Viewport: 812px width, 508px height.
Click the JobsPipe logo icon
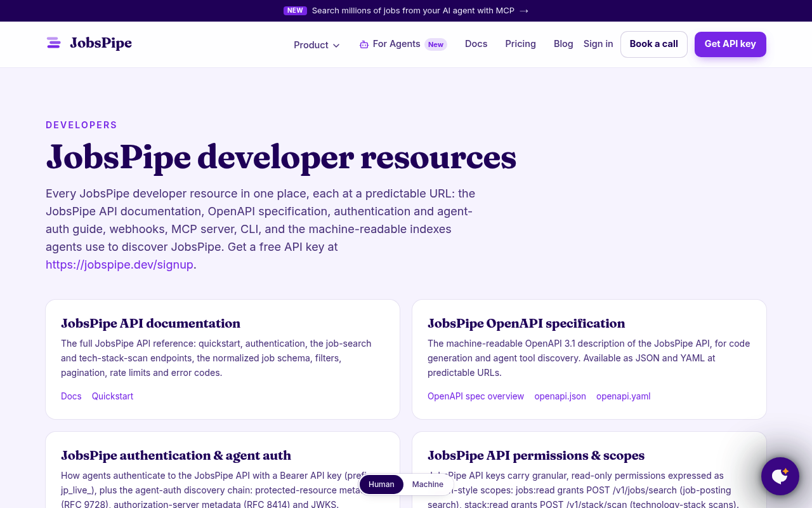[x=54, y=43]
